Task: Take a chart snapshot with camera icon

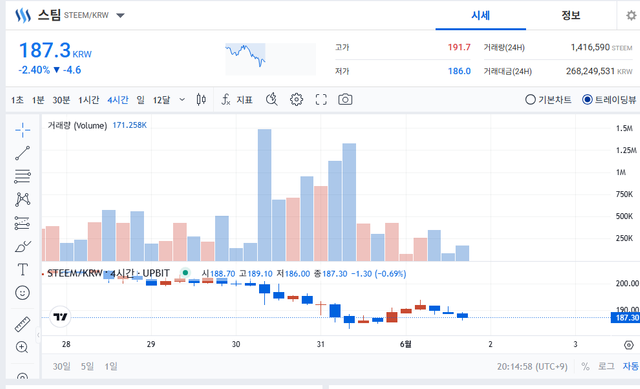Action: coord(345,100)
